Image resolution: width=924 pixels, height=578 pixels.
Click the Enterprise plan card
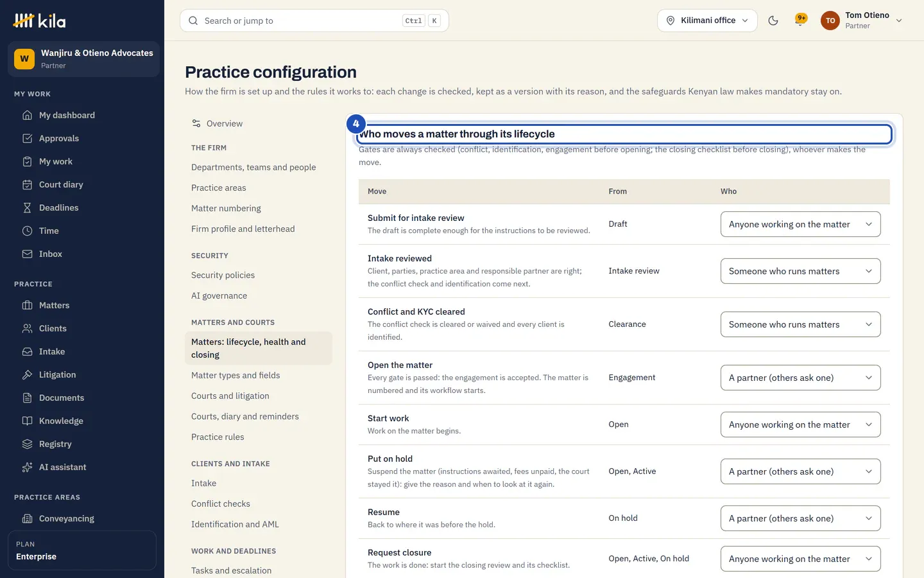click(x=82, y=550)
